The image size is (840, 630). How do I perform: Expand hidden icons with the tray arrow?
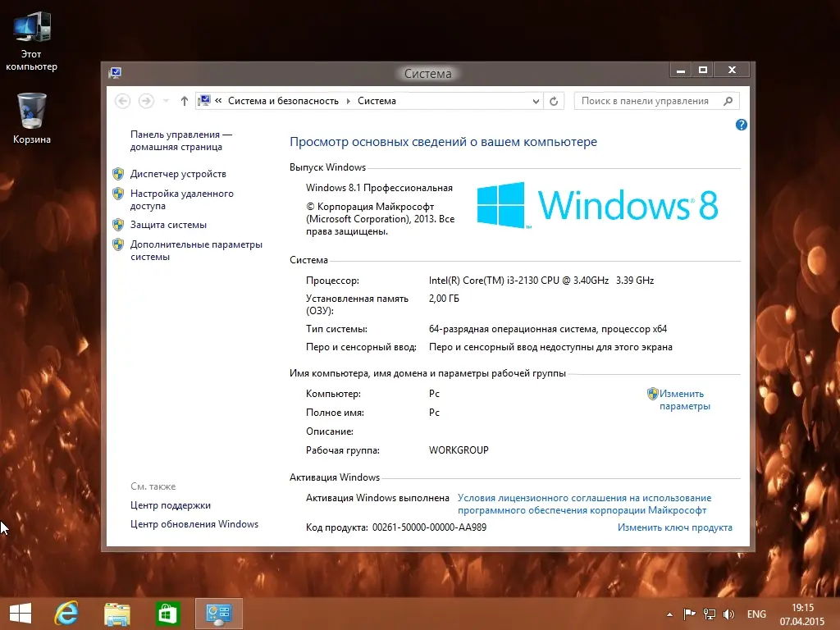click(x=669, y=614)
